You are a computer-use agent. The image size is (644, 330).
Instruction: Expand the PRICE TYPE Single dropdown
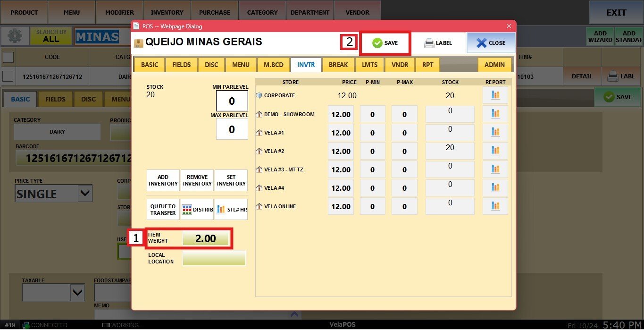coord(84,193)
